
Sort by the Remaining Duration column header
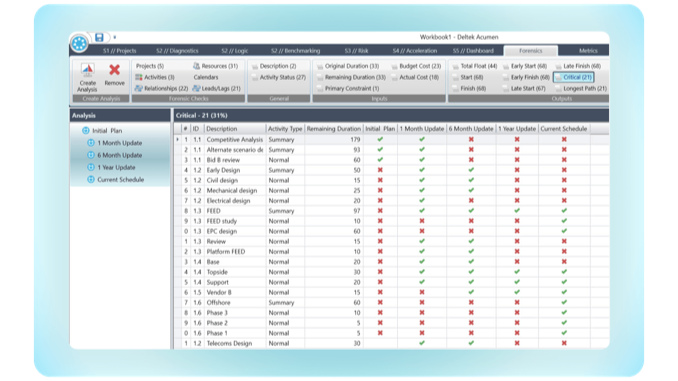[333, 129]
